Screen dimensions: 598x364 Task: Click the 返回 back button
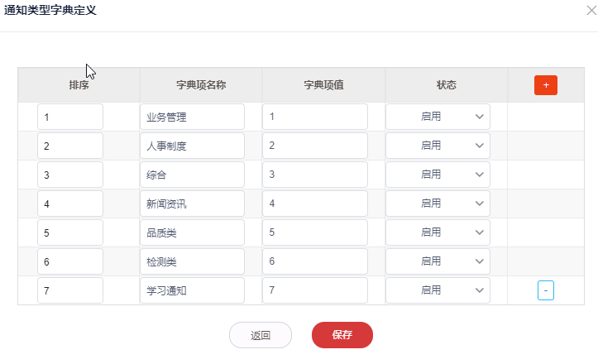(261, 335)
